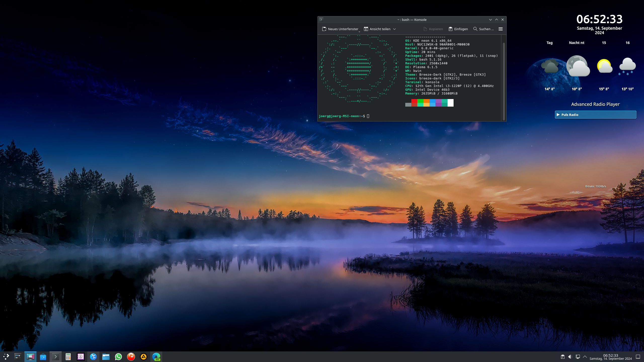This screenshot has height=362, width=644.
Task: Click the 'Kernel: 6.8.0-40-generic' line in the terminal
Action: [429, 48]
